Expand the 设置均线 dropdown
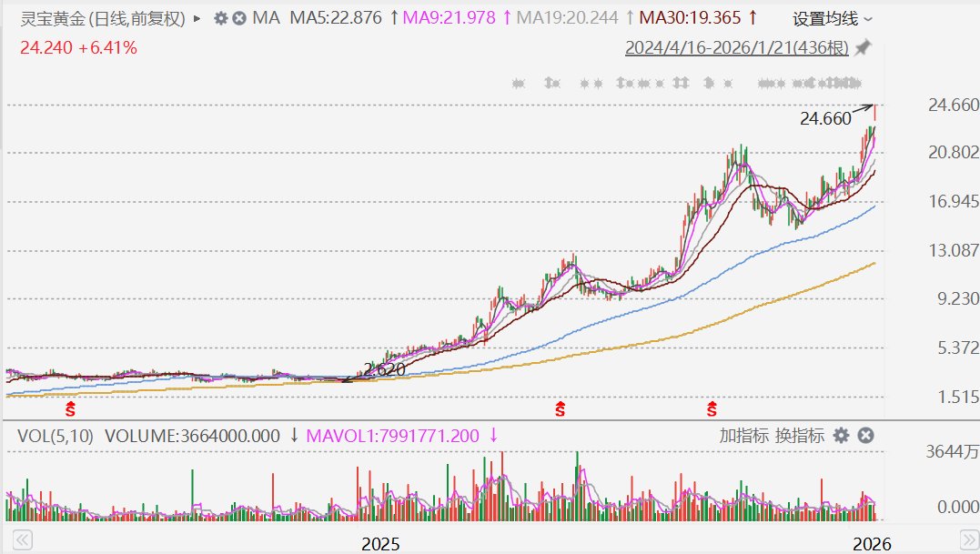This screenshot has height=554, width=980. click(x=832, y=19)
